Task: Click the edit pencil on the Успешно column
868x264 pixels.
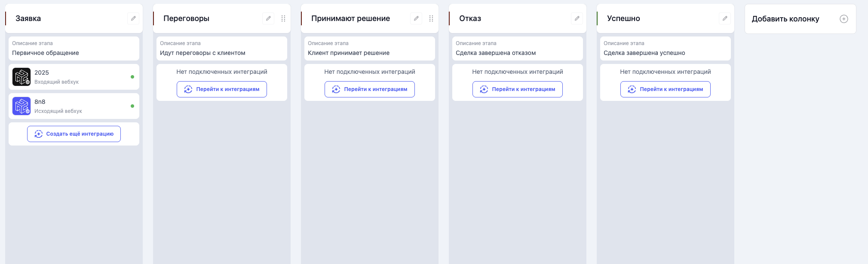Action: coord(724,18)
